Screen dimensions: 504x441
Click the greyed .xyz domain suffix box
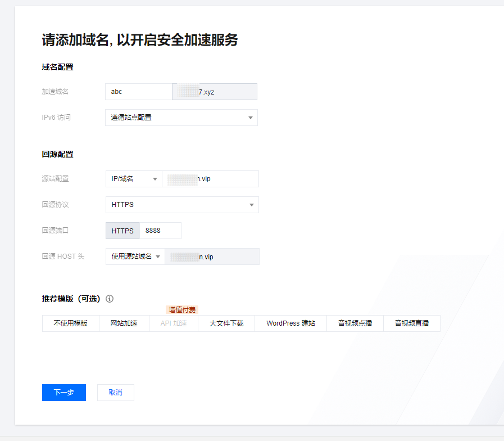[x=214, y=92]
